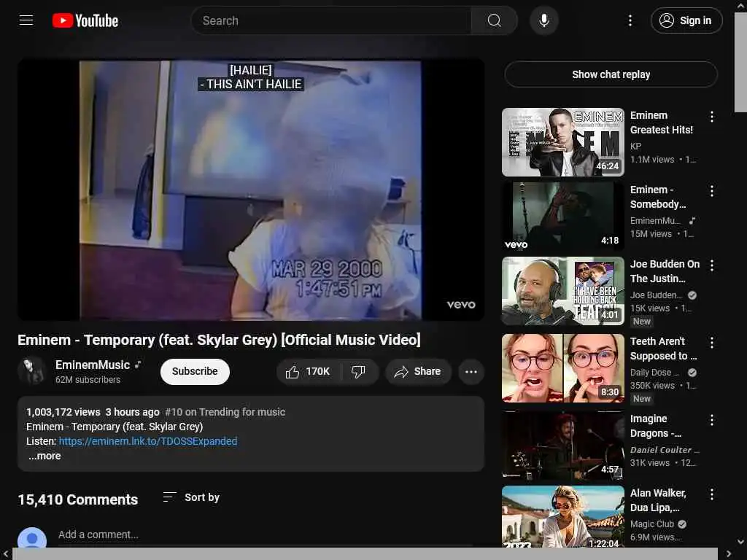The image size is (747, 560).
Task: Click Add a comment field
Action: pyautogui.click(x=266, y=534)
